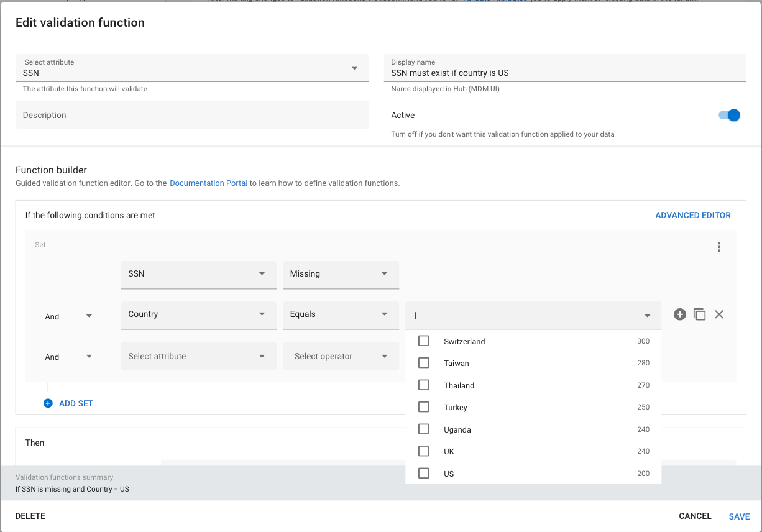The height and width of the screenshot is (532, 762).
Task: Change the And connector on Country row
Action: (68, 316)
